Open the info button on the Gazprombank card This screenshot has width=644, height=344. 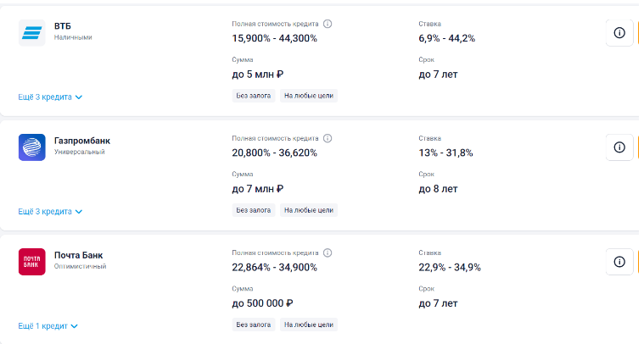[619, 147]
